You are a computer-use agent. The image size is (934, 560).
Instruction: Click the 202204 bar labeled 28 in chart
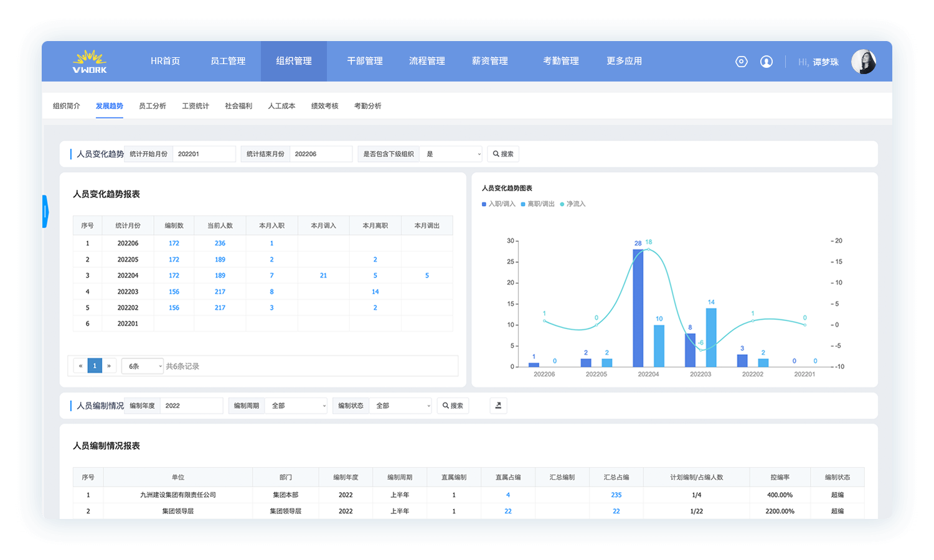(x=638, y=308)
